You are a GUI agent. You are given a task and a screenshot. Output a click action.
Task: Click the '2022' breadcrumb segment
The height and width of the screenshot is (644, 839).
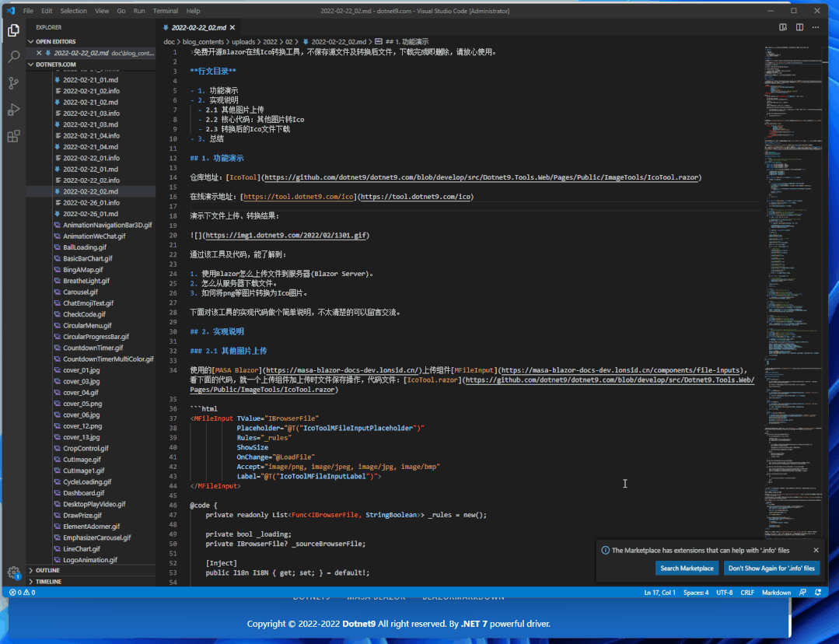point(271,42)
